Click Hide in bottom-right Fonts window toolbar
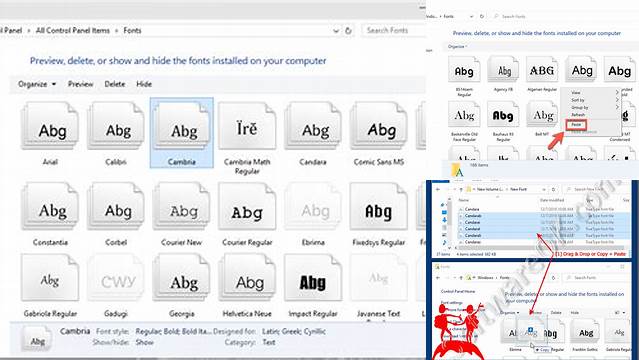Screen dimensions: 639x360 pyautogui.click(x=575, y=313)
